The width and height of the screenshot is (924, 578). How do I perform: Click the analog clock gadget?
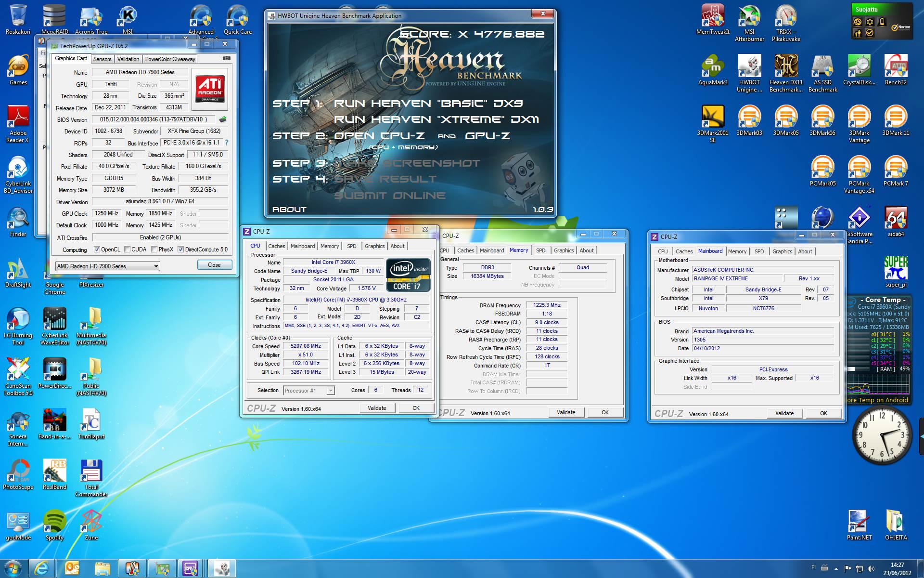click(882, 435)
